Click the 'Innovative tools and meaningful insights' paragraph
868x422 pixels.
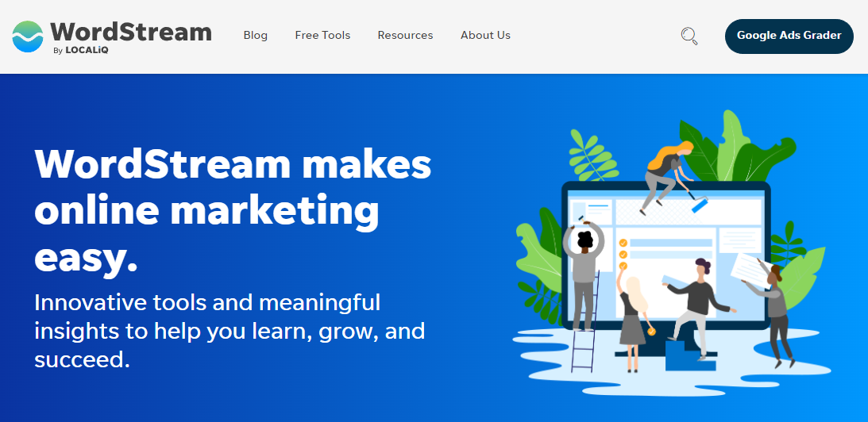tap(230, 332)
